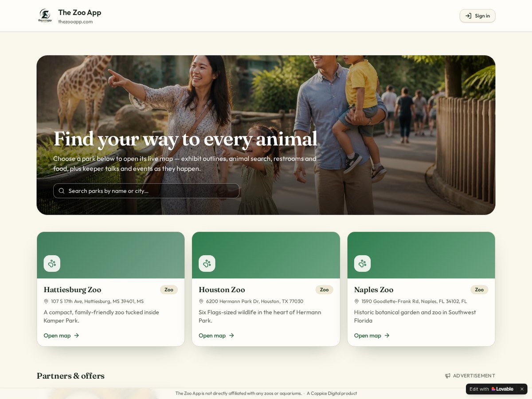Click Hattiesburg description 'A compact, family-friendly zoo'

(x=101, y=317)
